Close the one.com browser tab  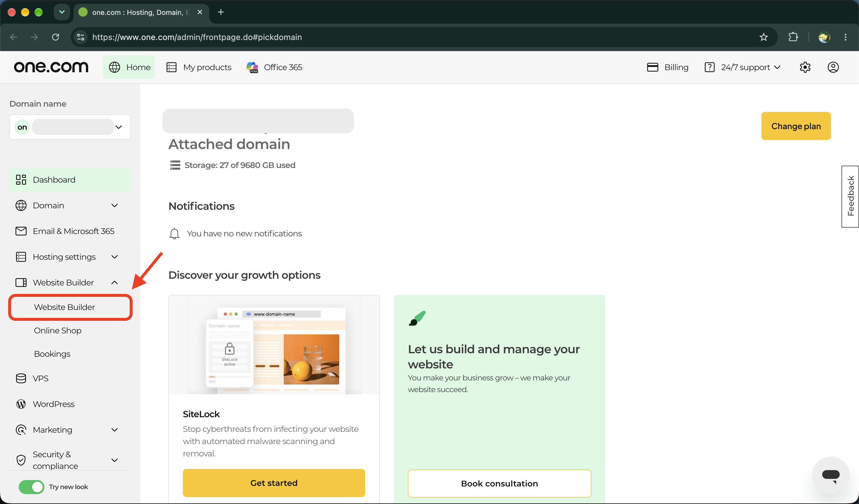(x=200, y=12)
